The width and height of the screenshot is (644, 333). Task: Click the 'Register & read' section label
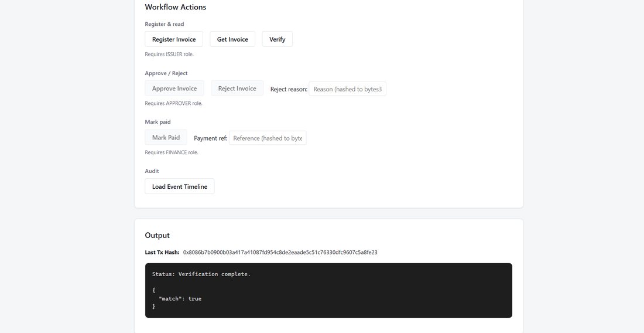click(165, 24)
